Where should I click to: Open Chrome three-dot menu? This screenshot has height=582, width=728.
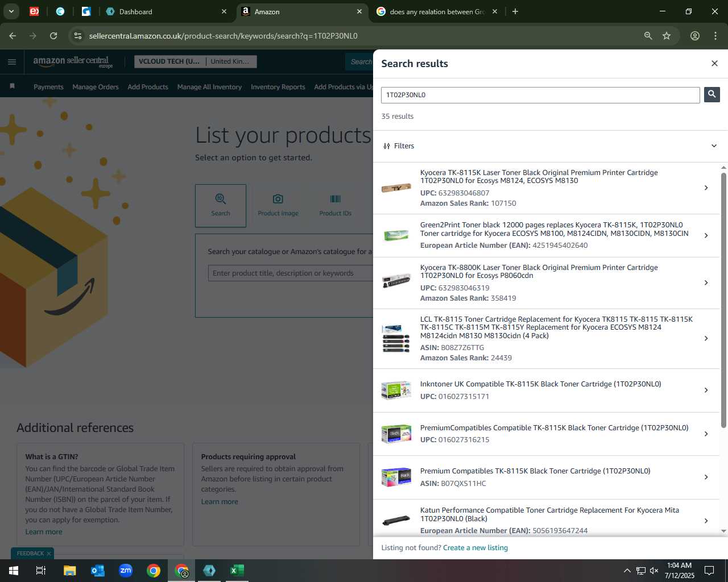pos(715,36)
